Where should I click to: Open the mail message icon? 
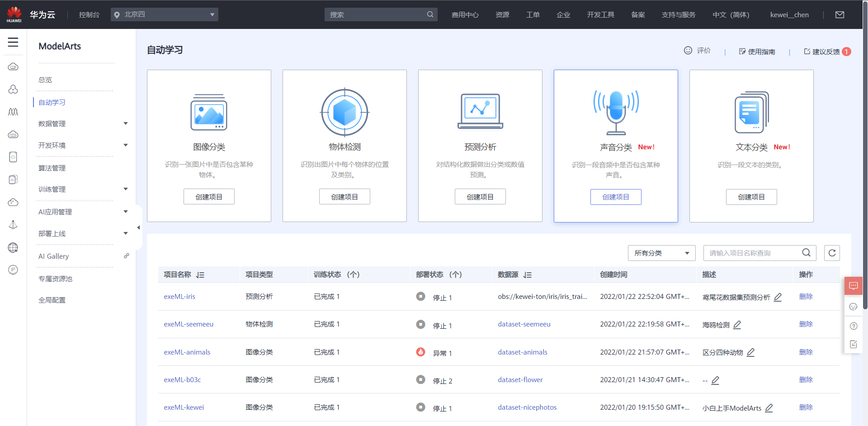[x=840, y=14]
